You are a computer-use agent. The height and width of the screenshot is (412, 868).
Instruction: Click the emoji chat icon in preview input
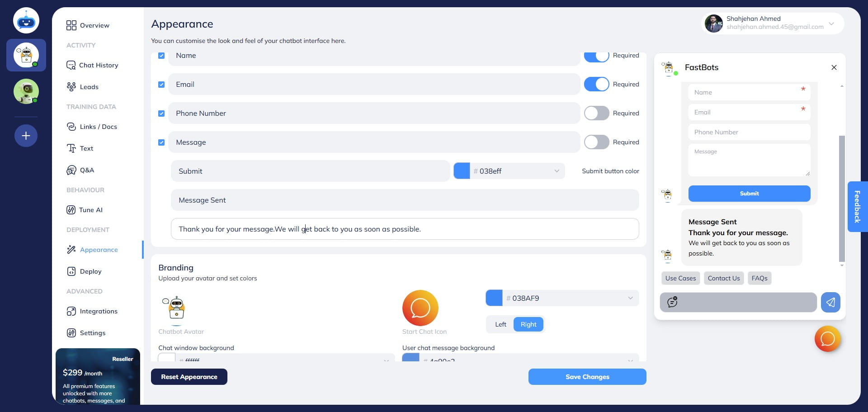click(672, 302)
